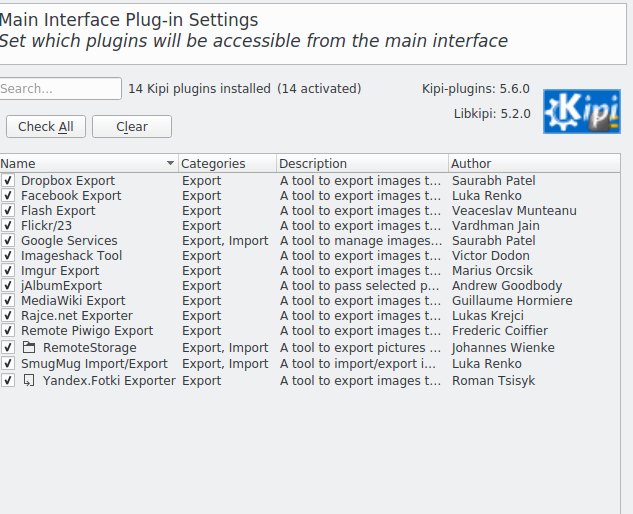Select the Rajce.net Exporter entry
This screenshot has height=514, width=633.
(x=76, y=316)
